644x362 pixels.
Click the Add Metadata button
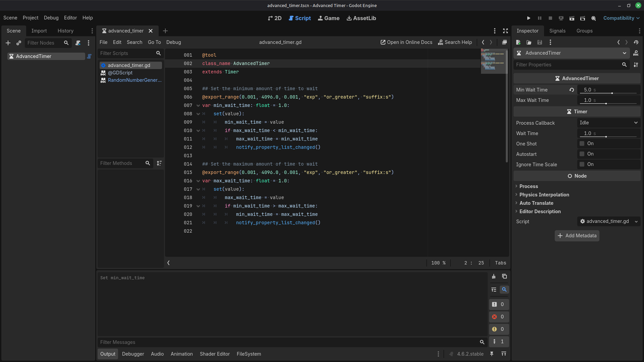point(577,236)
